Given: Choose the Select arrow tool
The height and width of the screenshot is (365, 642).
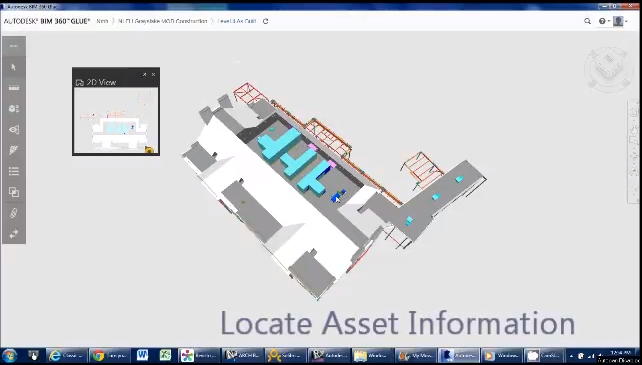Looking at the screenshot, I should point(14,67).
